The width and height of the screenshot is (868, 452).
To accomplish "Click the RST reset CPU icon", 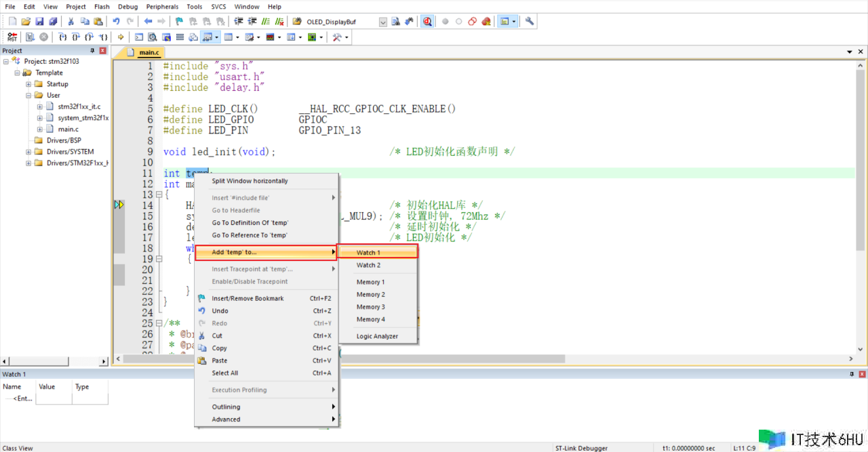I will [12, 37].
